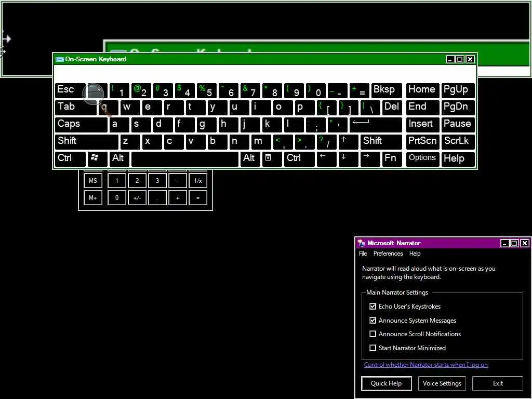
Task: Hit the right arrow key
Action: [x=370, y=158]
